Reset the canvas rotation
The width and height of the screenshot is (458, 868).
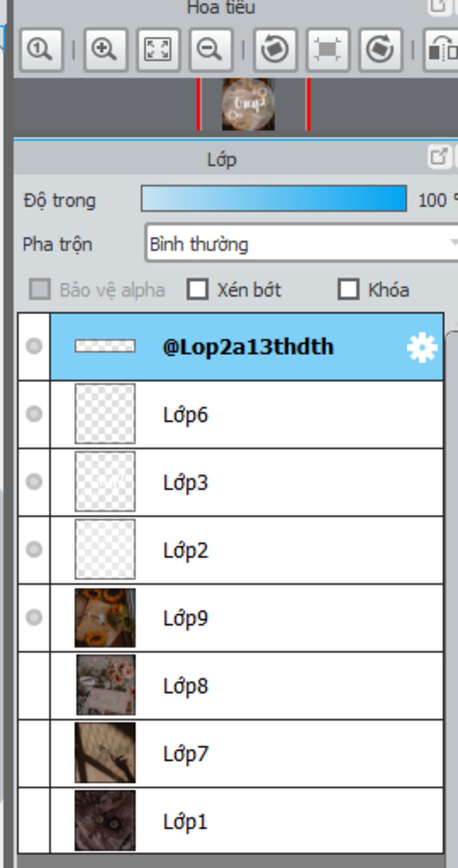click(328, 50)
